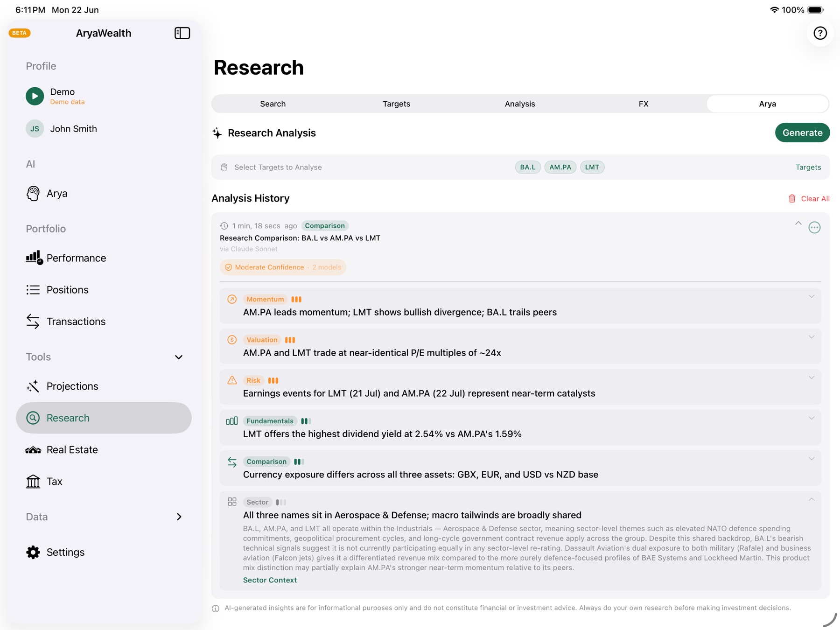The height and width of the screenshot is (630, 840).
Task: Click the Wi-Fi status icon
Action: (774, 10)
